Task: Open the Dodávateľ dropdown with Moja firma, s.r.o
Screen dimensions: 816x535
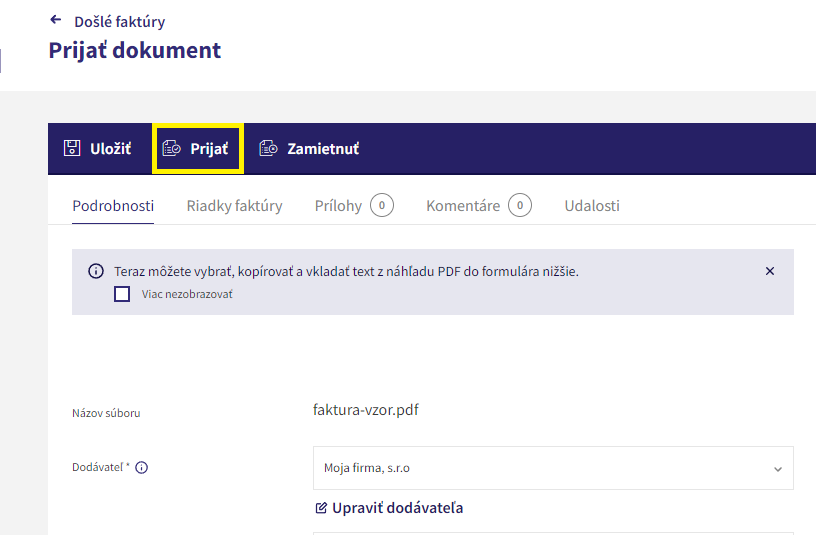Action: point(553,468)
